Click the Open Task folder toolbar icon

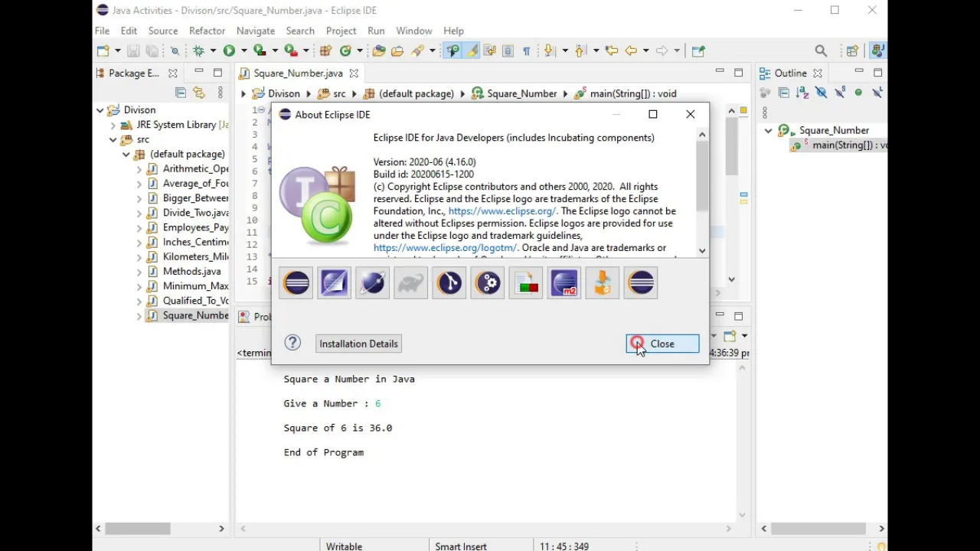[x=397, y=51]
